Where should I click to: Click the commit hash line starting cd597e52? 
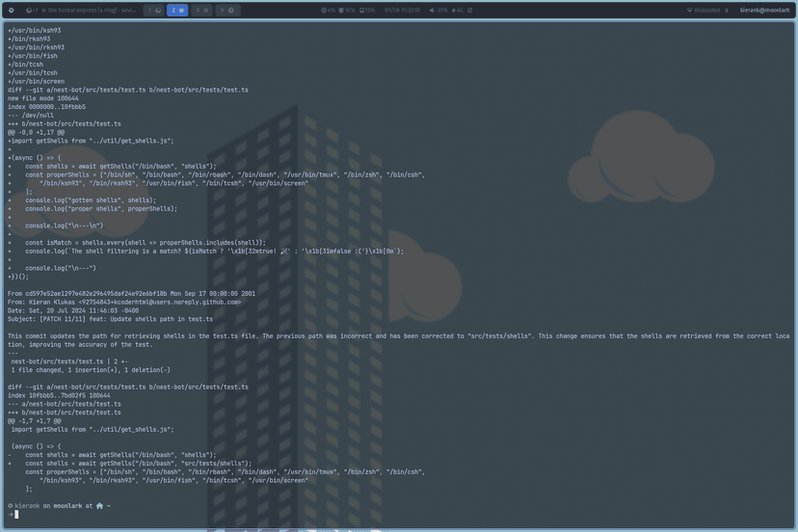click(x=131, y=293)
